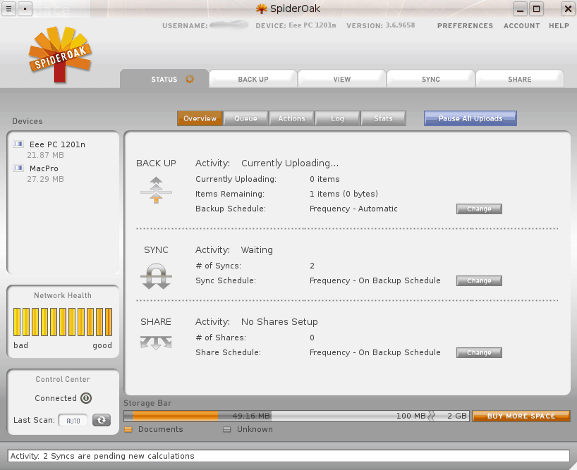
Task: Select the MacPro device name
Action: click(x=44, y=168)
